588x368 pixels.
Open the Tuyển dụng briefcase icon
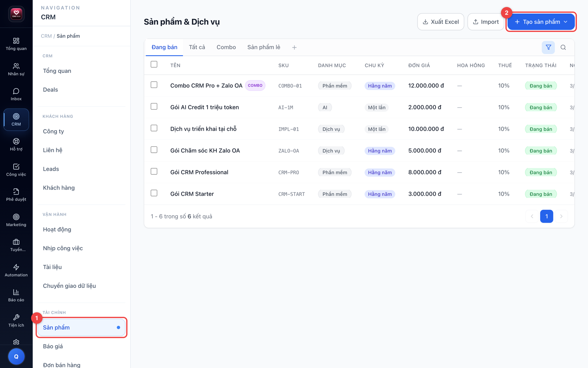point(16,245)
